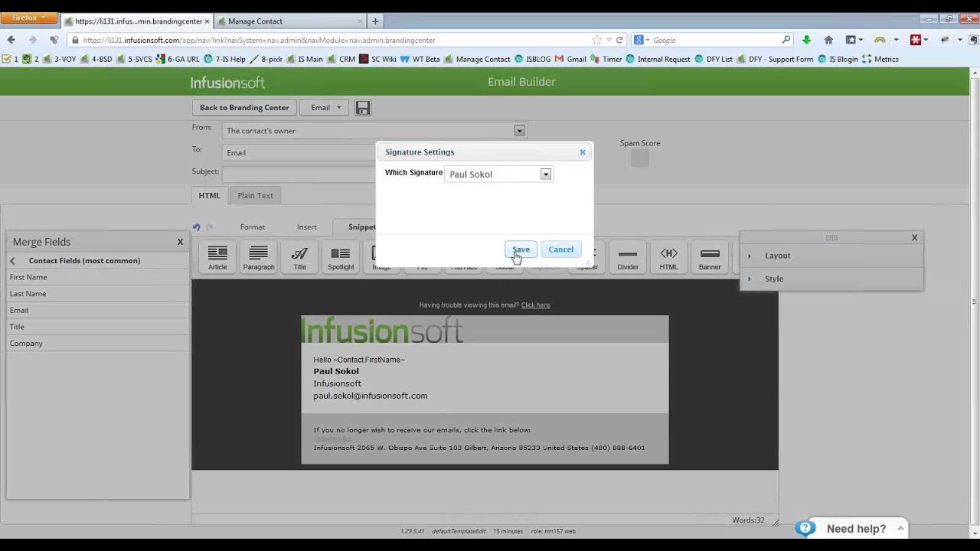Open the Gmail bookmark
The height and width of the screenshot is (551, 980).
pyautogui.click(x=571, y=59)
